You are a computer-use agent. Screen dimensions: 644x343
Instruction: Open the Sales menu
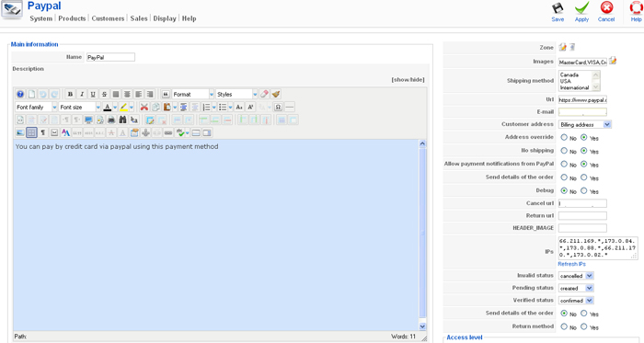[139, 18]
